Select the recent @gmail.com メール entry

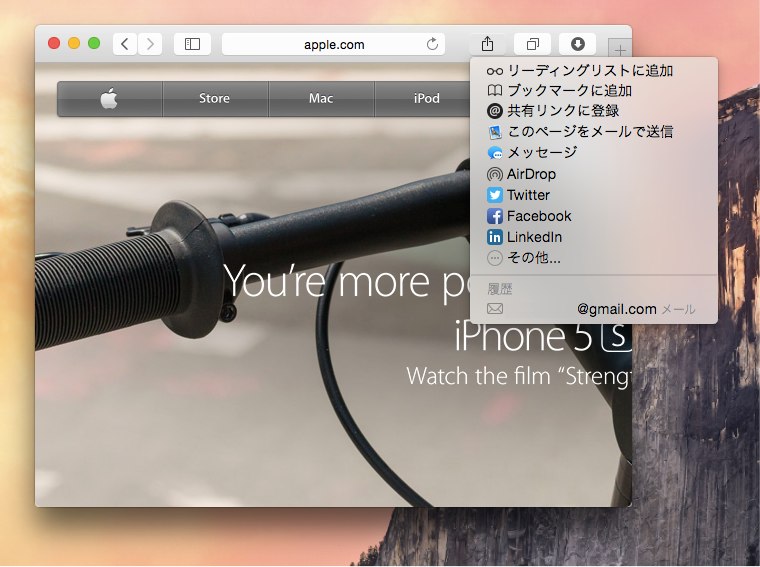coord(594,309)
